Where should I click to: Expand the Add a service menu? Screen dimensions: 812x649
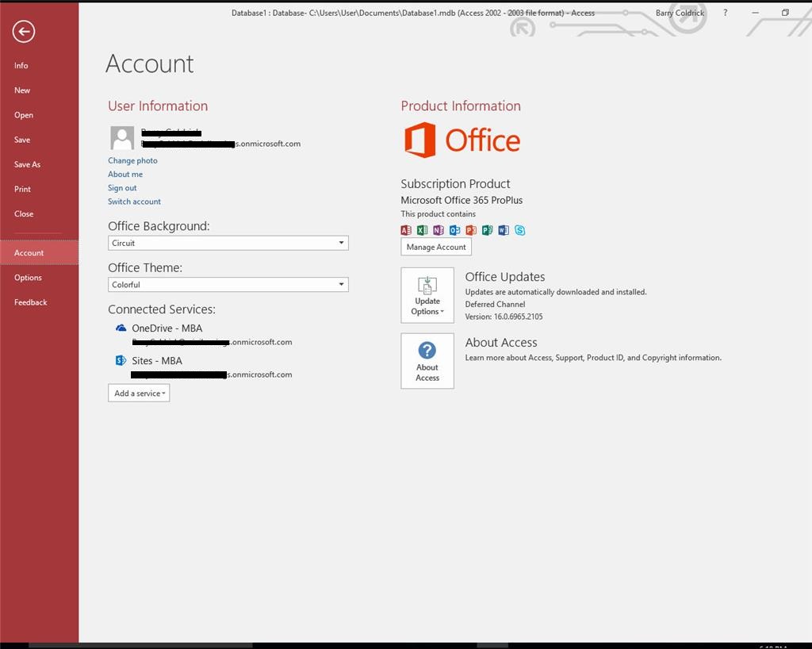click(139, 394)
